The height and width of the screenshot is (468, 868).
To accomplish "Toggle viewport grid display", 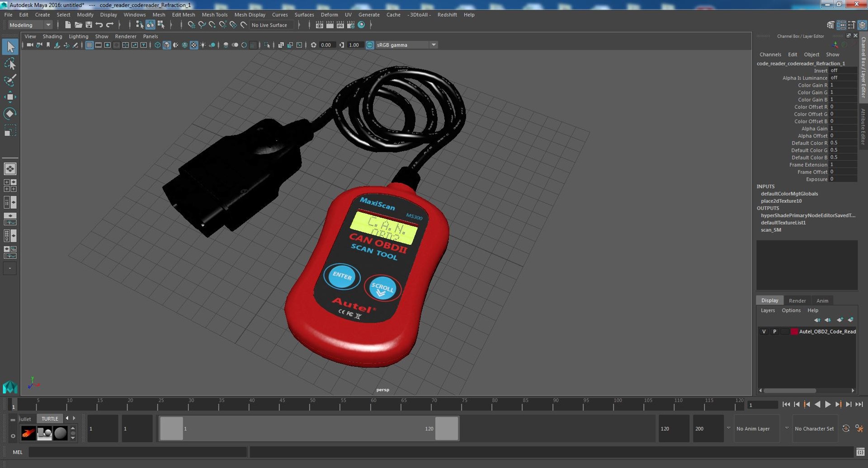I will 89,45.
